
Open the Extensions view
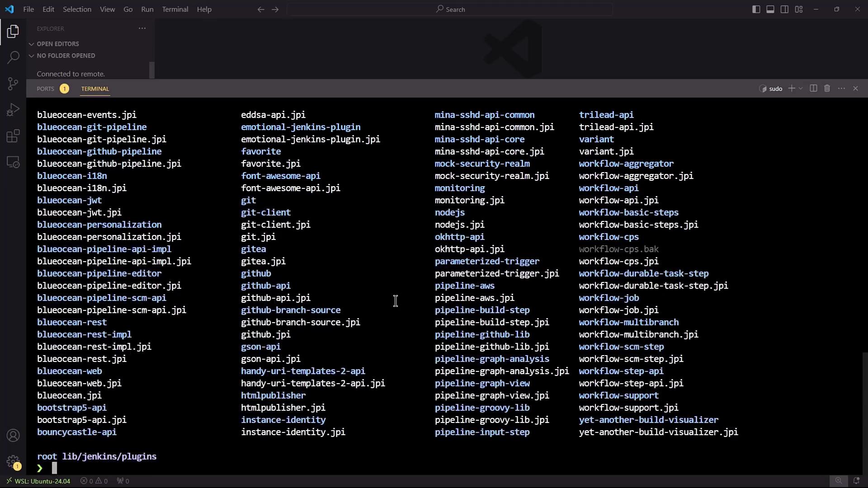pos(13,136)
